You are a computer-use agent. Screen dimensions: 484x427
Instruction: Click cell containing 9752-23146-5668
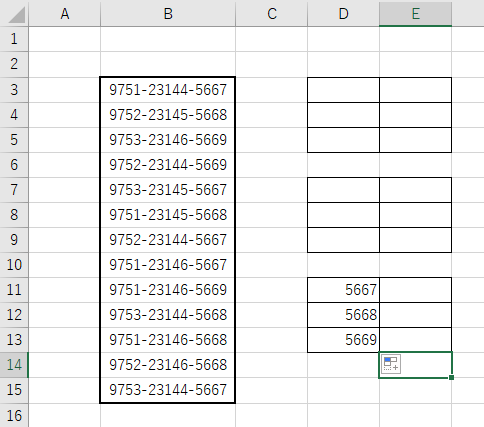click(168, 365)
